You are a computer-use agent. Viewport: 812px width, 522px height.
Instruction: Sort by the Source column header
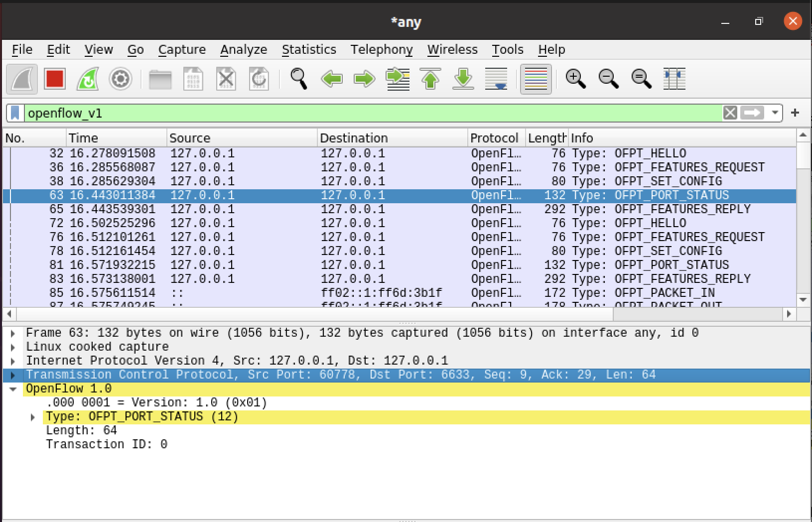242,138
